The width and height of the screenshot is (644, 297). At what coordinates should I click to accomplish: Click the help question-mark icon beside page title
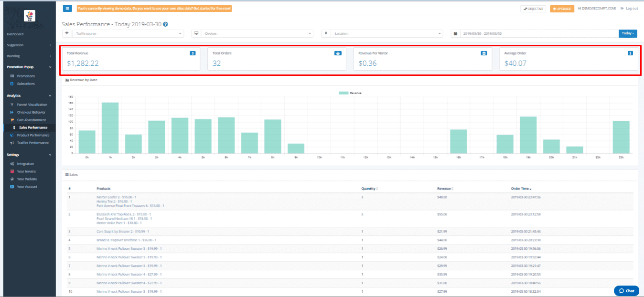[x=165, y=24]
